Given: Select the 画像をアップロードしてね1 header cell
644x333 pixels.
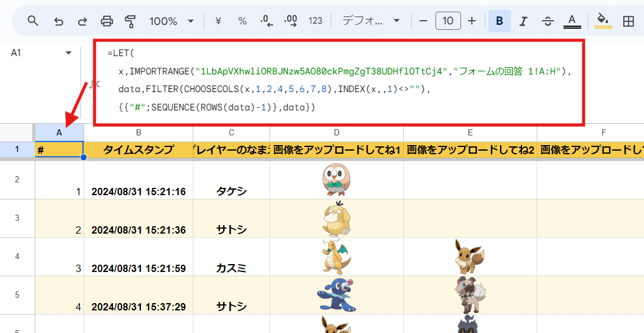Looking at the screenshot, I should [x=337, y=149].
